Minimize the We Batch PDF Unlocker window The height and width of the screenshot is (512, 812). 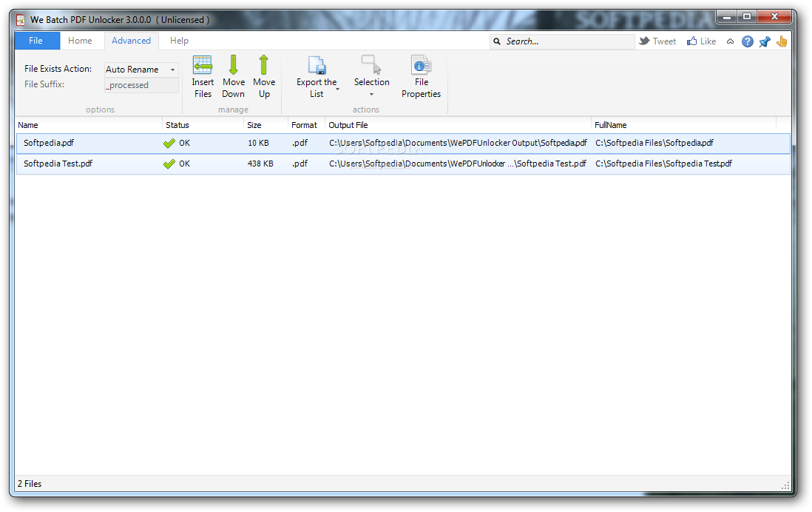726,17
